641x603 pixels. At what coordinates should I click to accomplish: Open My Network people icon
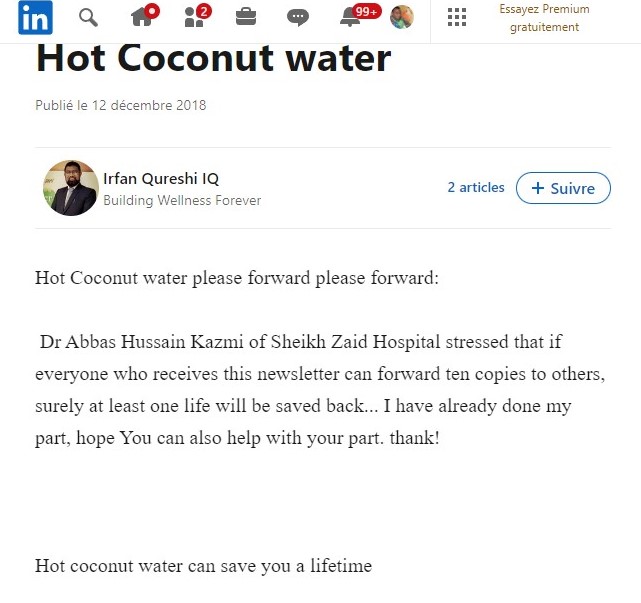coord(194,18)
